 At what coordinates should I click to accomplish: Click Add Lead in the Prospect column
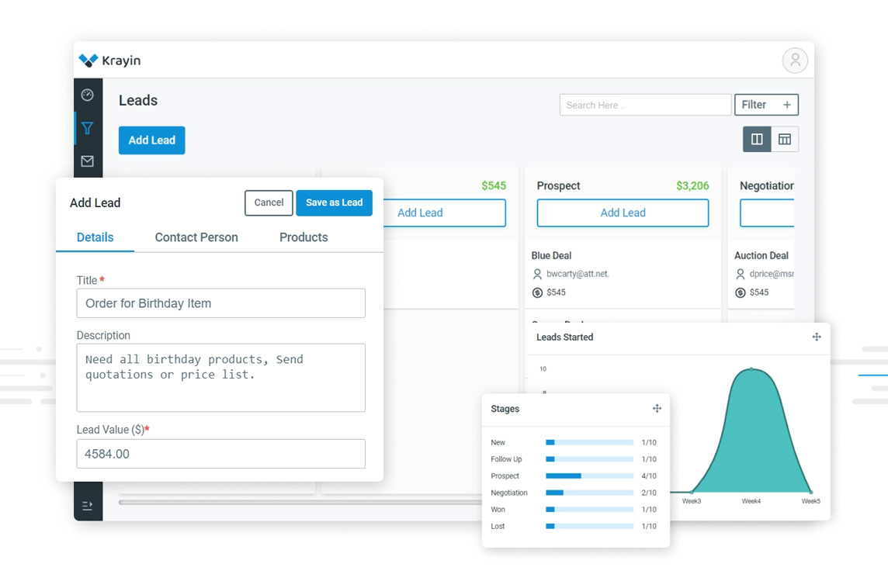[x=623, y=213]
